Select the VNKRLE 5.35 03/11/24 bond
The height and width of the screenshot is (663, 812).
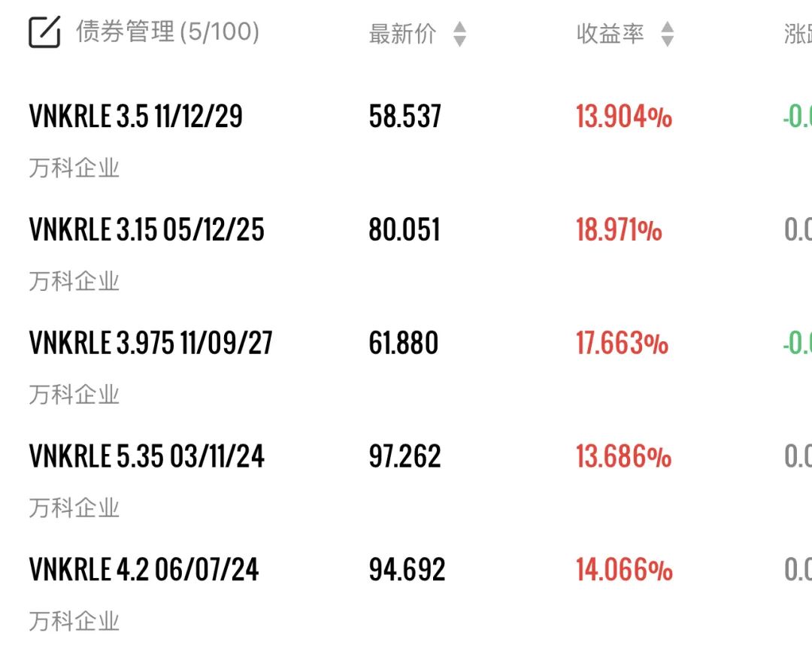(x=147, y=456)
